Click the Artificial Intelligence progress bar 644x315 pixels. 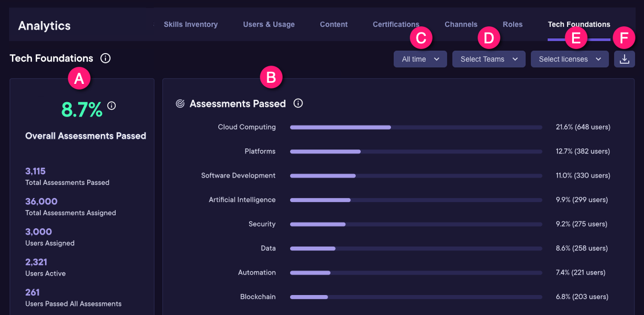(x=416, y=200)
